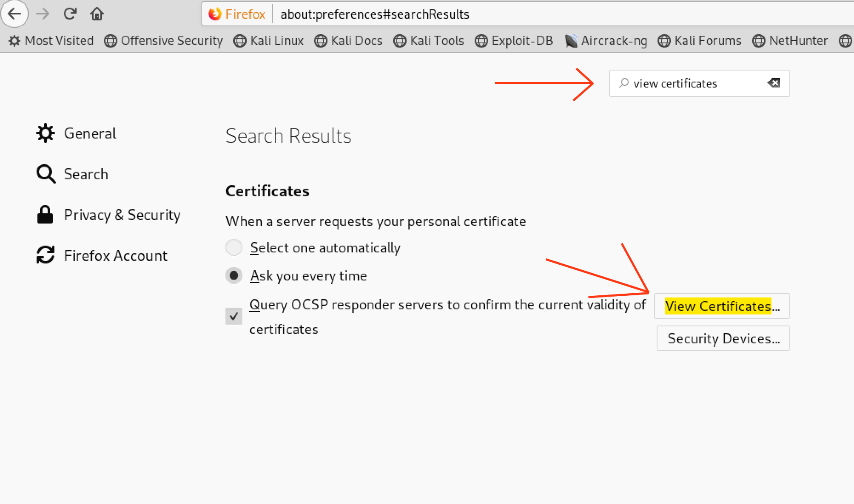Go back with the back arrow button
The image size is (854, 504).
(14, 14)
